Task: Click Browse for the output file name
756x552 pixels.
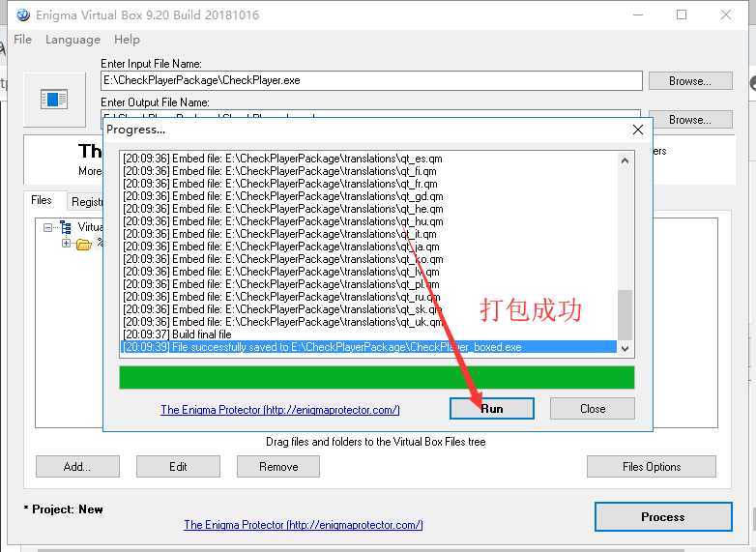Action: tap(690, 120)
